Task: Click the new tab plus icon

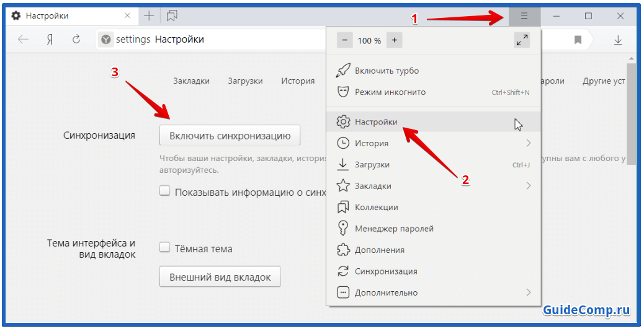Action: click(x=149, y=16)
